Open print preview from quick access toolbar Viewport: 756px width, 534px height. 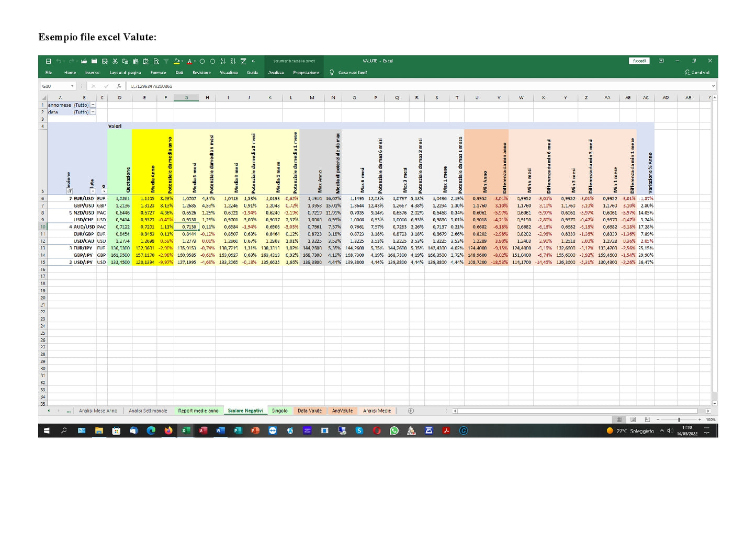tap(156, 61)
